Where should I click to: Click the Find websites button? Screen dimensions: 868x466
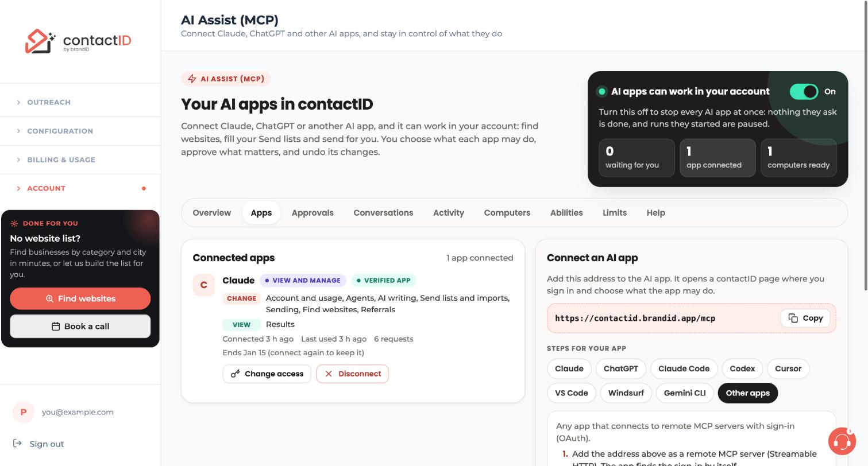tap(80, 298)
